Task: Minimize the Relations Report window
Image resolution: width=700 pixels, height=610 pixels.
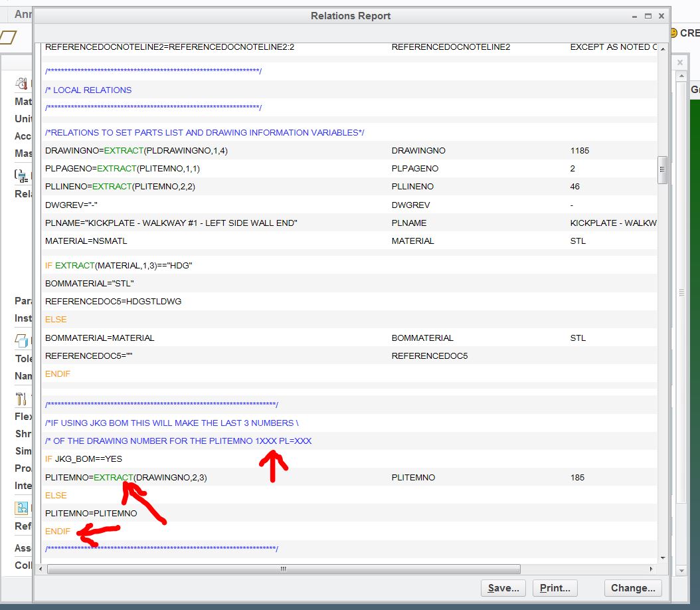Action: (634, 16)
